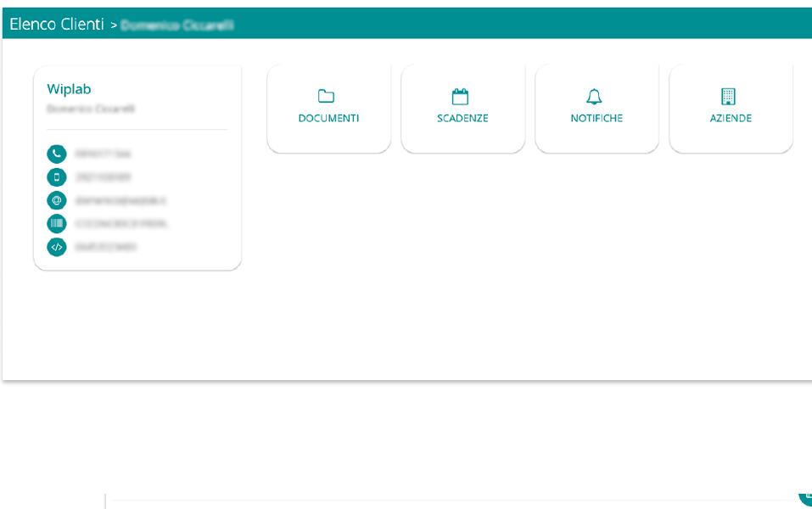Go back to Elenco Clienti breadcrumb
This screenshot has height=509, width=812.
(57, 25)
